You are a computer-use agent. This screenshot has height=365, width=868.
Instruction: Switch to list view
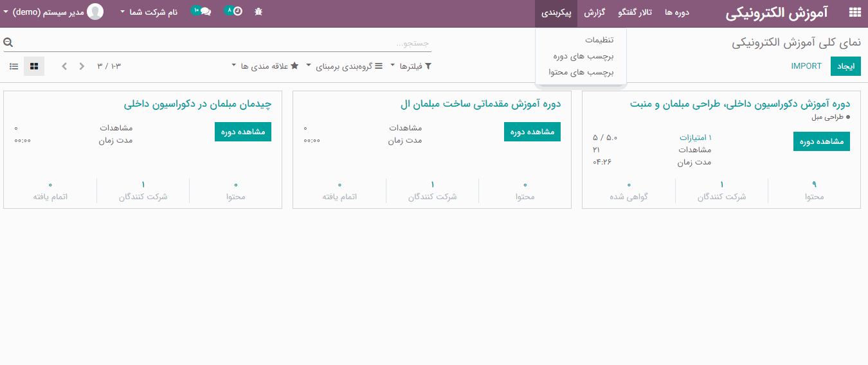(x=14, y=66)
